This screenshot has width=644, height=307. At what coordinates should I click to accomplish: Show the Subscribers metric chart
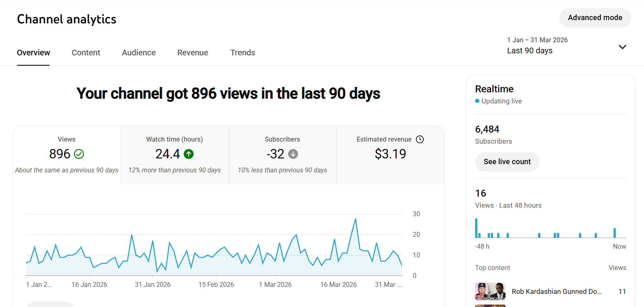click(282, 155)
